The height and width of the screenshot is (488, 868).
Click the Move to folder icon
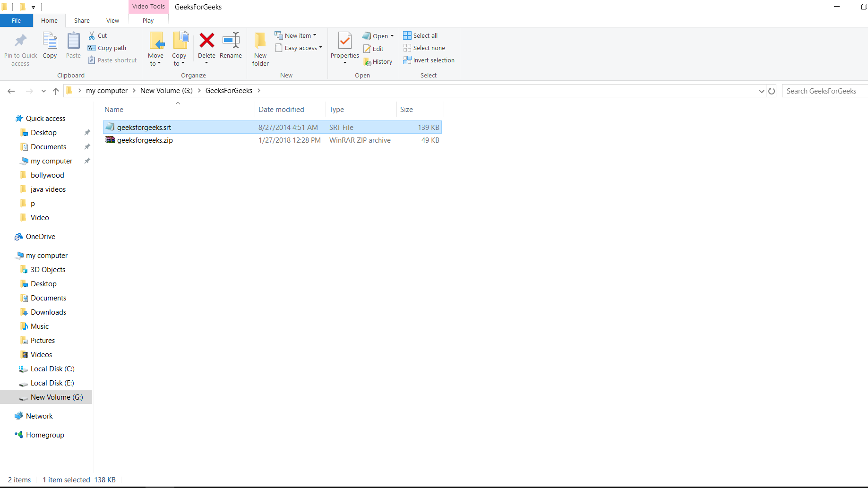[x=156, y=41]
